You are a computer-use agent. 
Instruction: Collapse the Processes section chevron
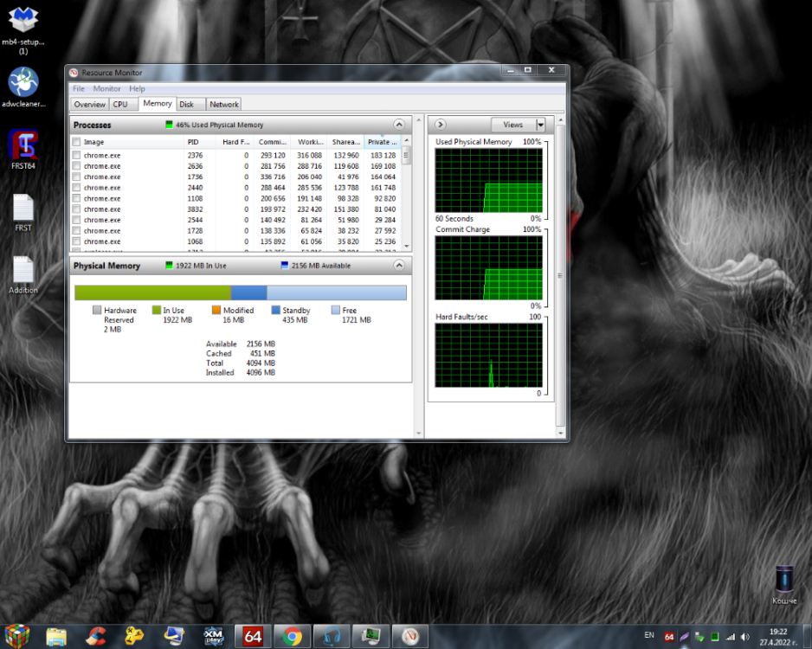coord(399,125)
